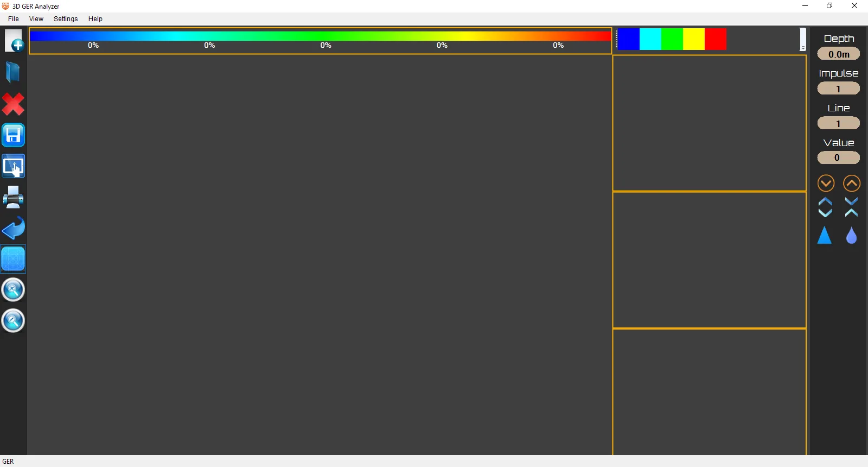Click the rainbow gradient color scale bar
Viewport: 868px width, 467px height.
[321, 36]
